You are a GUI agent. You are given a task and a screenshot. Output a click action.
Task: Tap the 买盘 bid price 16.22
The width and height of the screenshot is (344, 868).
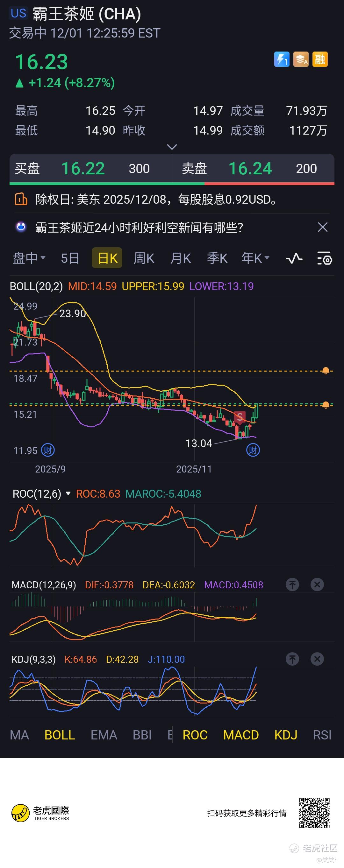(x=83, y=169)
